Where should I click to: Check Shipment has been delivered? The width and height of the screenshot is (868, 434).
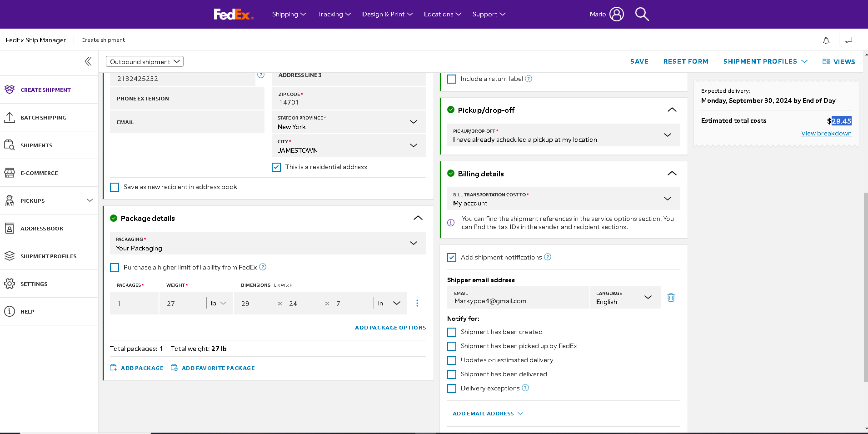click(x=452, y=374)
